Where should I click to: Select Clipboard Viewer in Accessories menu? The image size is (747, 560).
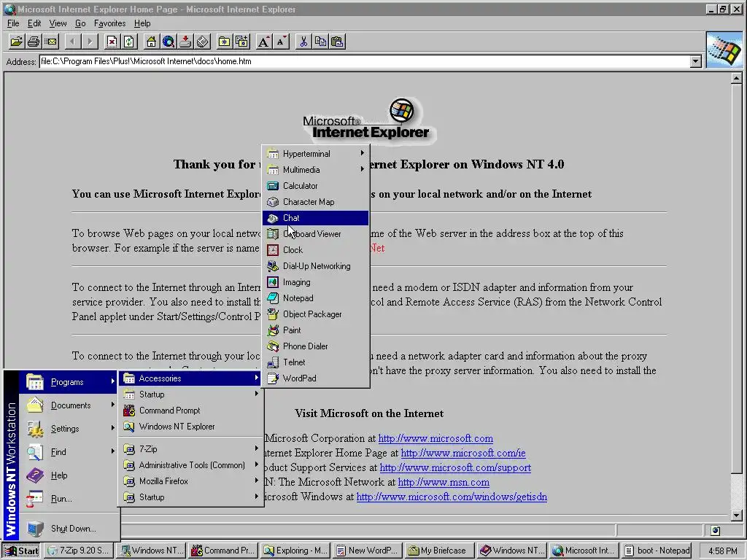coord(315,234)
